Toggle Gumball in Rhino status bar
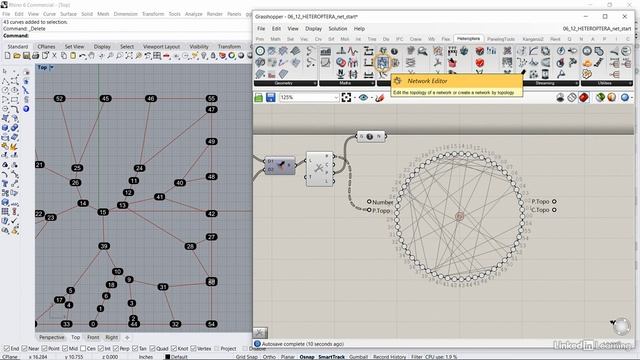The image size is (640, 360). (358, 357)
